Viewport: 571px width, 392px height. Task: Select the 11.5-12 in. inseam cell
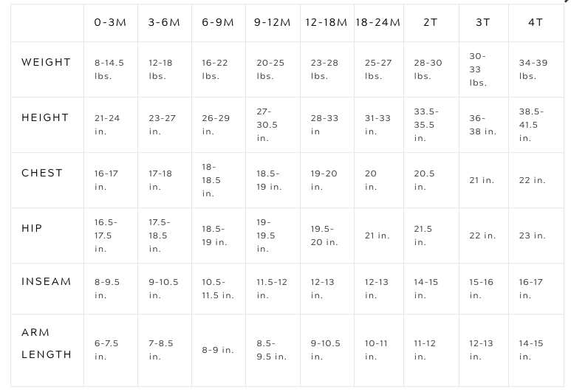pos(271,289)
